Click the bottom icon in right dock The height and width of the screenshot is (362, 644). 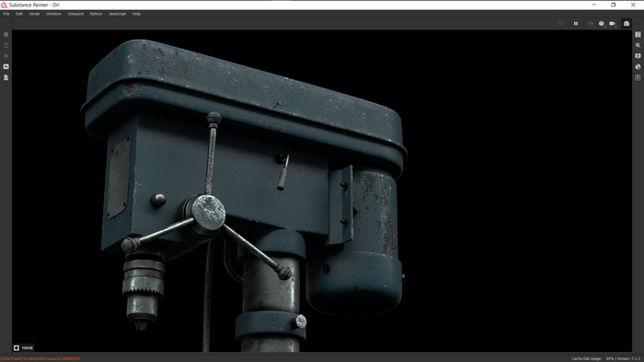(638, 77)
